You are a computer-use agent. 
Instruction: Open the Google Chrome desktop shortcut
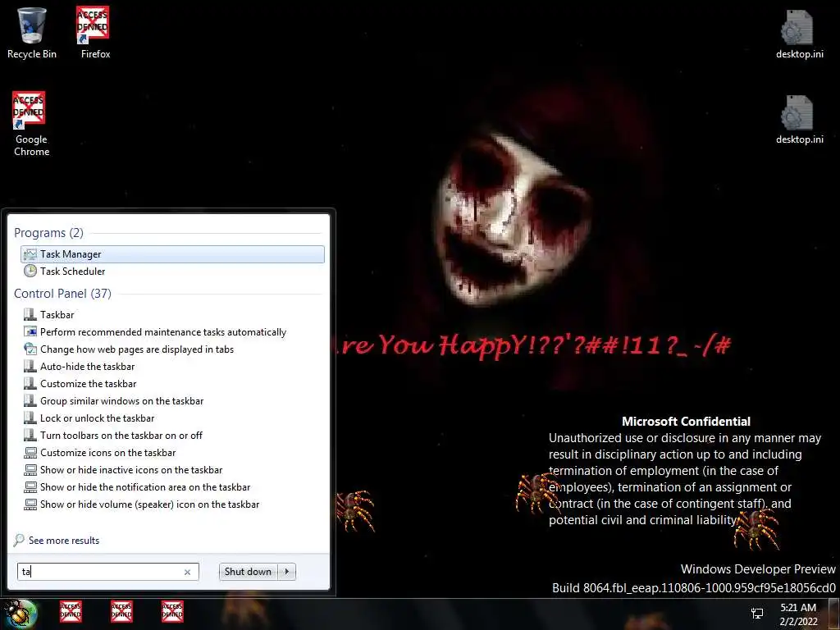coord(31,123)
